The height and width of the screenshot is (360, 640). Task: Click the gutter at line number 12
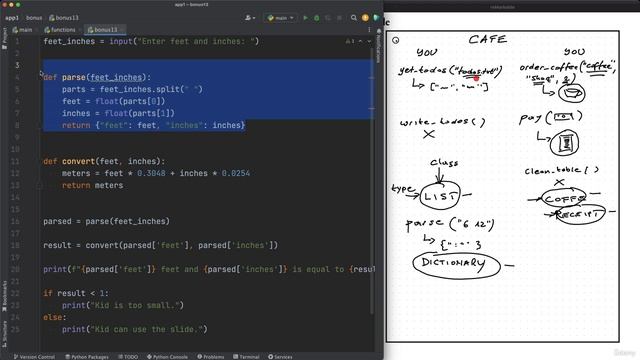point(16,173)
